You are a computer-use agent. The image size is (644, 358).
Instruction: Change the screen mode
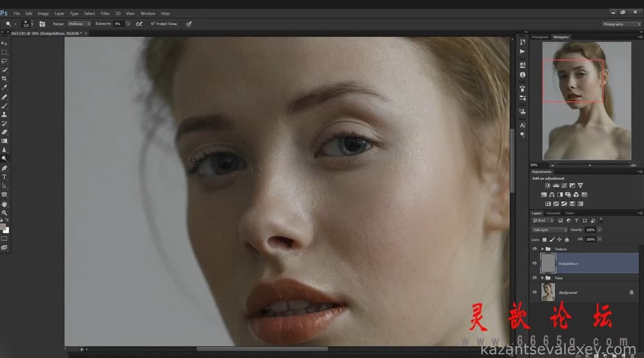(4, 247)
